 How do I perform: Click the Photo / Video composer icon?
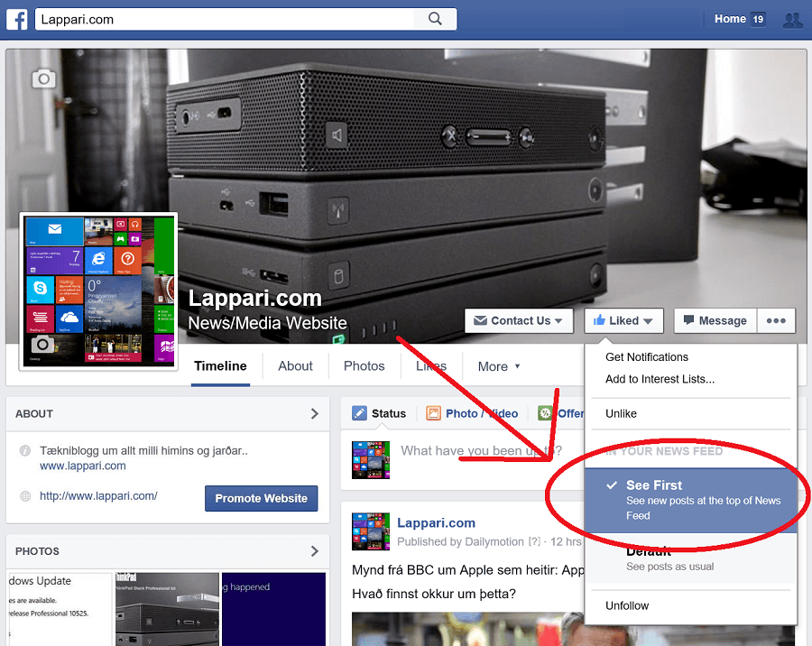pos(433,413)
